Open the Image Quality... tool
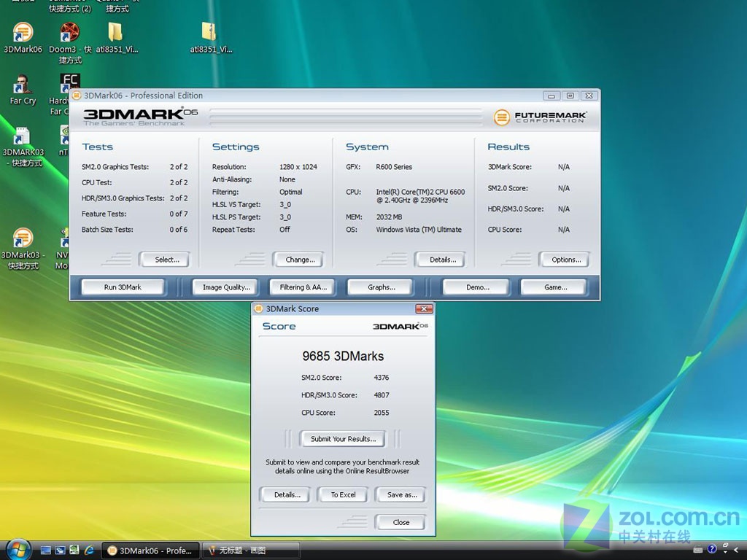 pyautogui.click(x=226, y=287)
